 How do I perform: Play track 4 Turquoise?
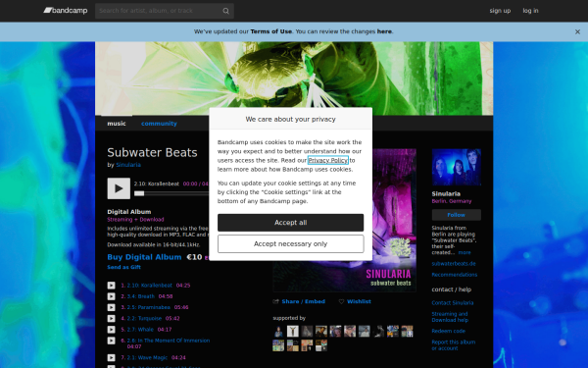(112, 318)
